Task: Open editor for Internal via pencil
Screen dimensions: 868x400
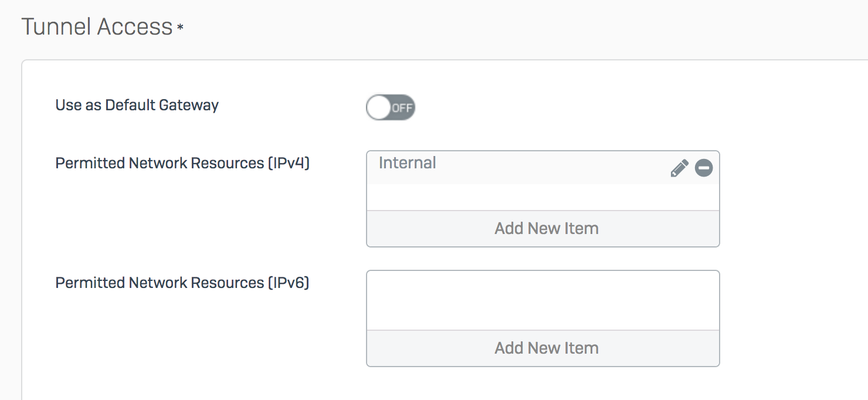Action: point(679,168)
